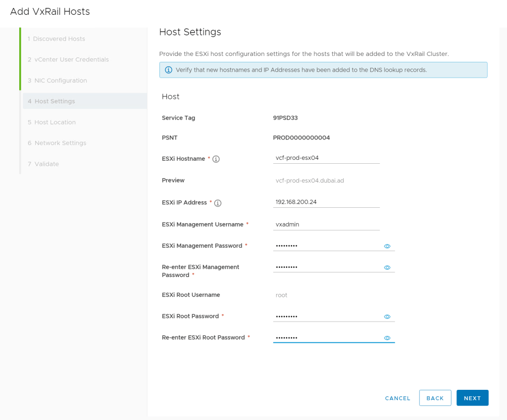Jump to Host Location step
This screenshot has height=420, width=507.
[54, 122]
